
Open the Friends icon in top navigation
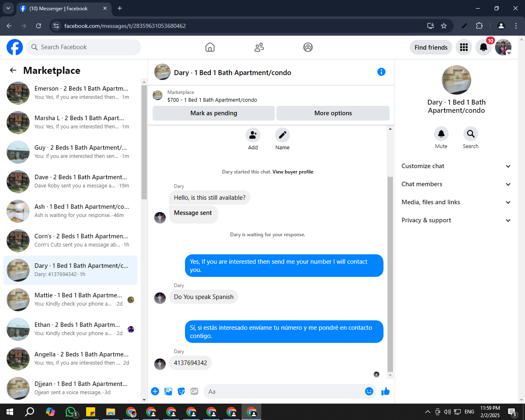[259, 47]
